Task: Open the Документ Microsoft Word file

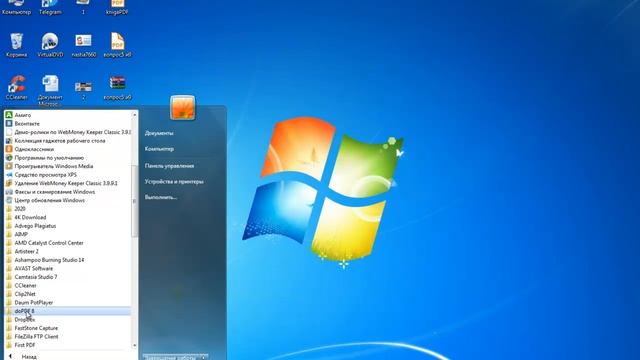Action: tap(50, 90)
